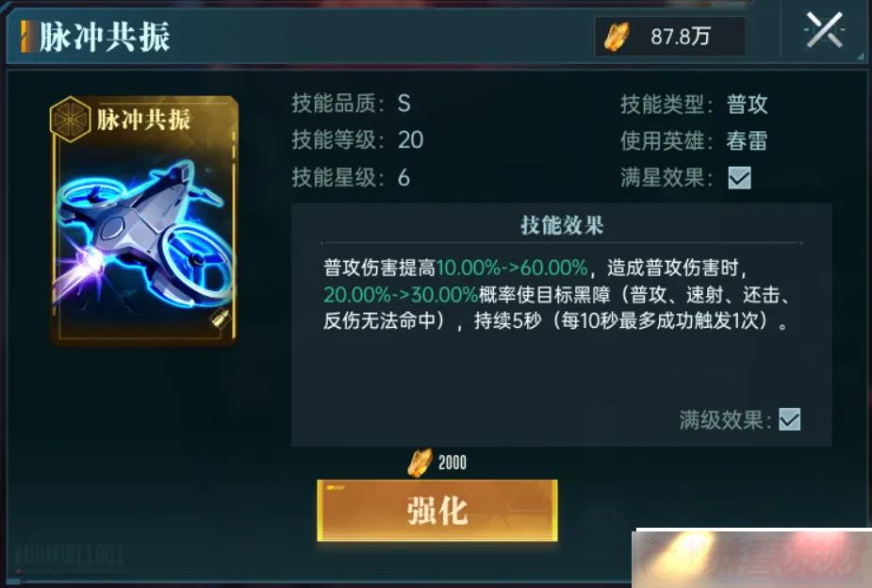Click the 技能类型 普攻 value
Image resolution: width=872 pixels, height=588 pixels.
click(747, 104)
